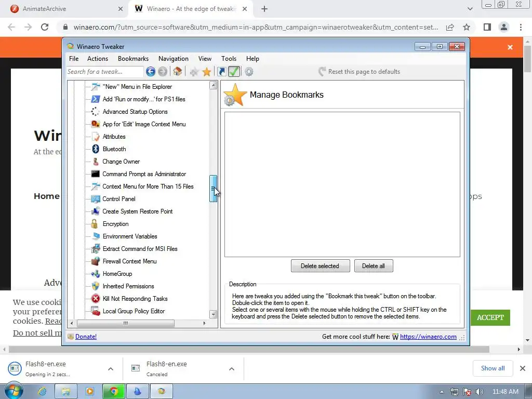Image resolution: width=532 pixels, height=399 pixels.
Task: Open the Actions menu
Action: coord(98,59)
